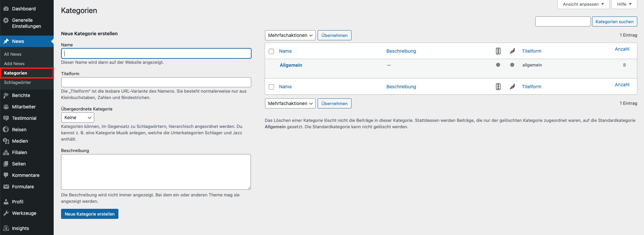
Task: Tick the select-all checkbox in table footer
Action: (x=271, y=87)
